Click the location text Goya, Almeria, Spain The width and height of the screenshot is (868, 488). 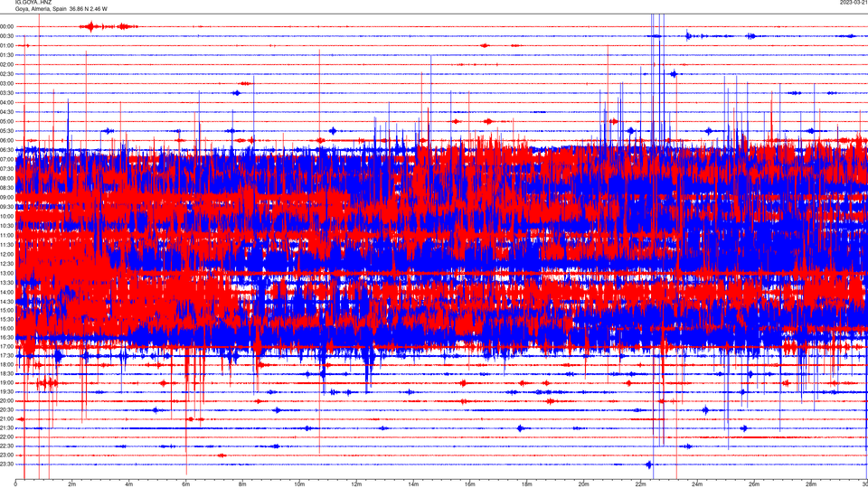tap(41, 9)
